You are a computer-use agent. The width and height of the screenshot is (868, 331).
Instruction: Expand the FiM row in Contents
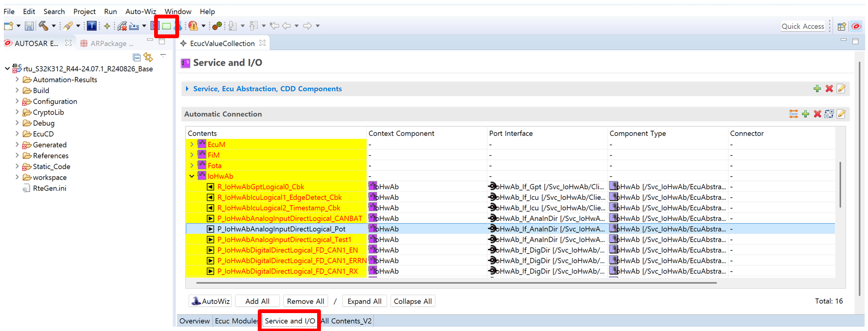tap(192, 155)
